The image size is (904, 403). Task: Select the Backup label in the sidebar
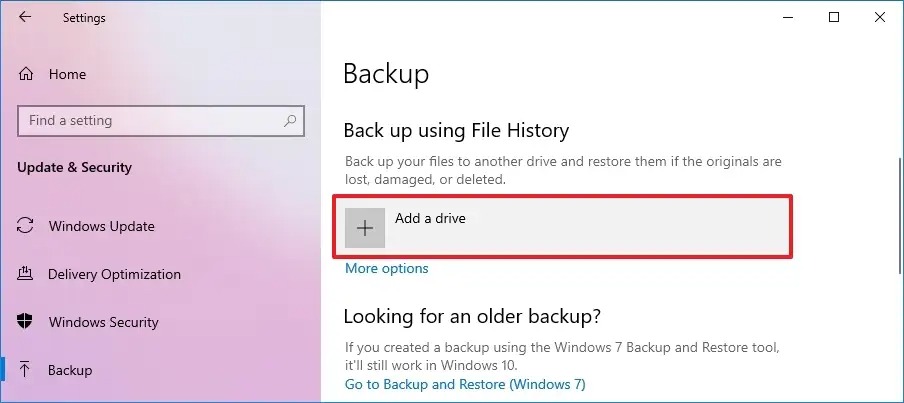[70, 370]
